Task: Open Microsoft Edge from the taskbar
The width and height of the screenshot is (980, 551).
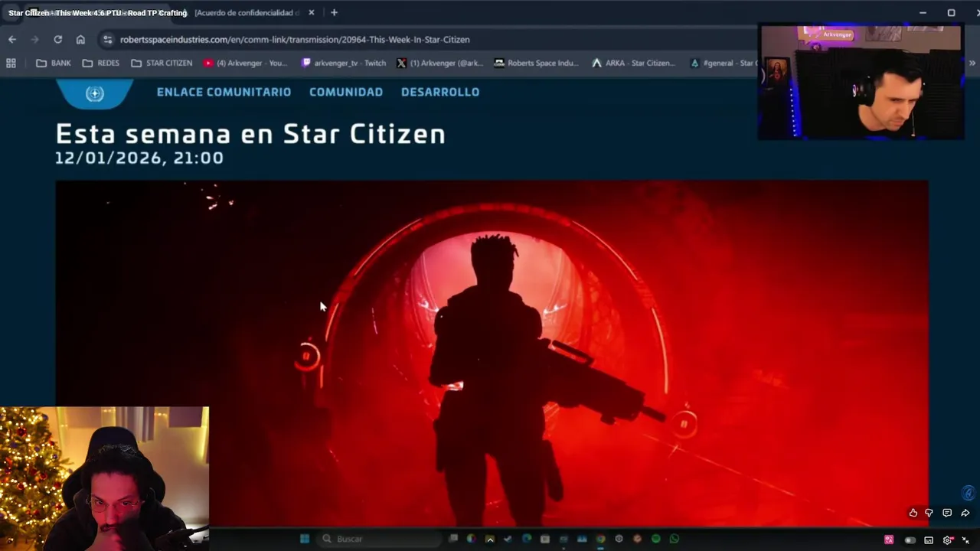Action: (527, 539)
